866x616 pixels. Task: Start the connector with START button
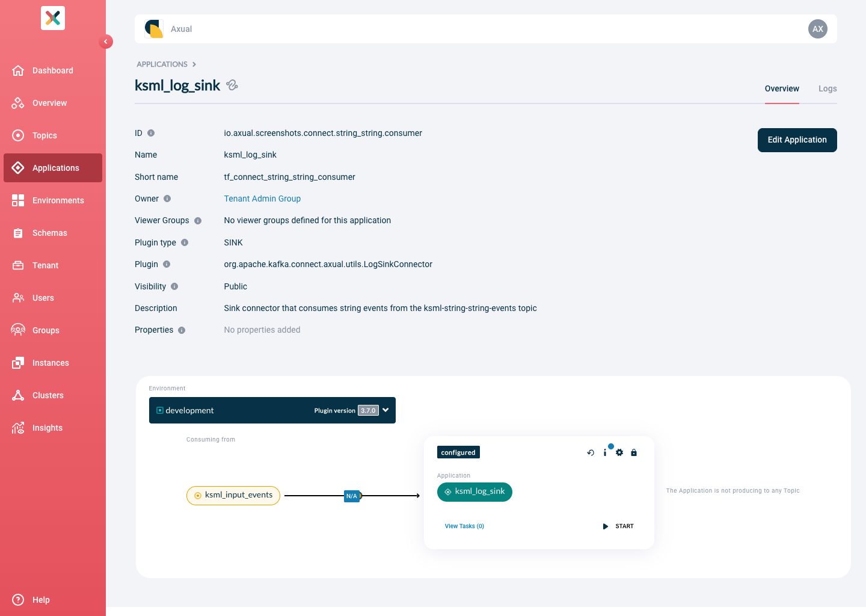tap(618, 526)
